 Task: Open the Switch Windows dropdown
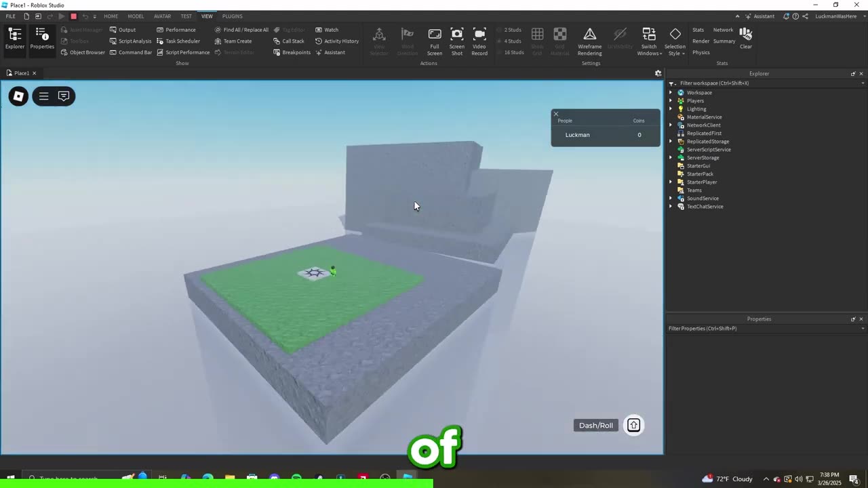pyautogui.click(x=649, y=41)
